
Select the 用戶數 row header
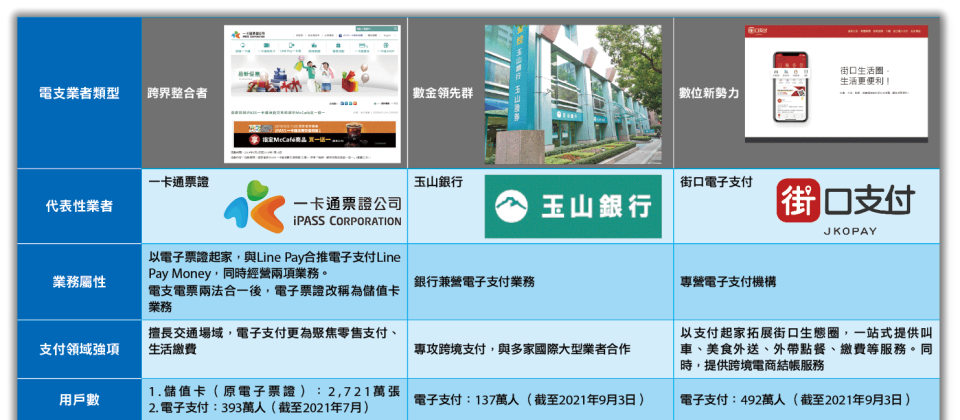click(x=80, y=400)
